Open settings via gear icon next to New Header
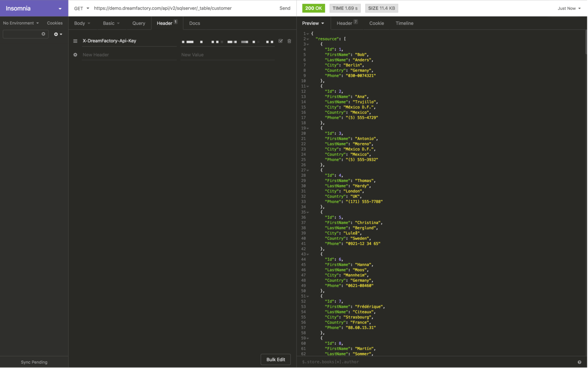The width and height of the screenshot is (588, 368). click(75, 54)
